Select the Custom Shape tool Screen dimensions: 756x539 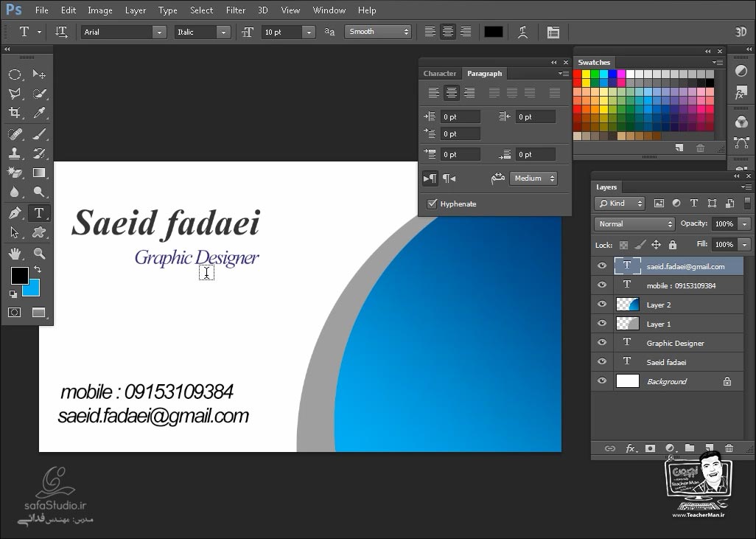coord(38,232)
